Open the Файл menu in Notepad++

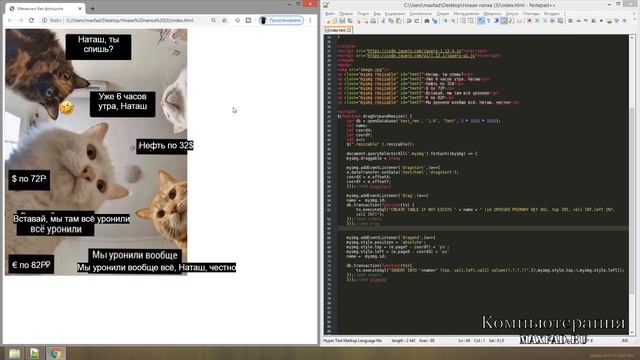tap(330, 13)
